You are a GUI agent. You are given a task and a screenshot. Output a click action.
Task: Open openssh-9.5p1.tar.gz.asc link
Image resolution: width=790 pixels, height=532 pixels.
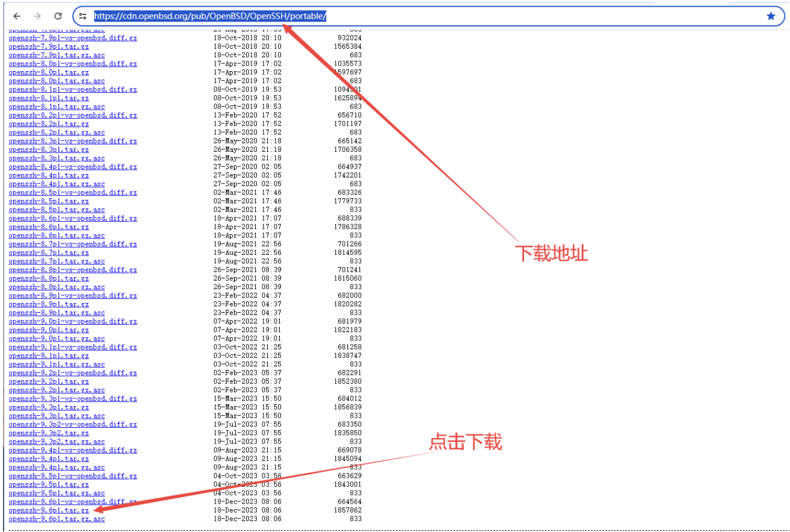coord(57,493)
